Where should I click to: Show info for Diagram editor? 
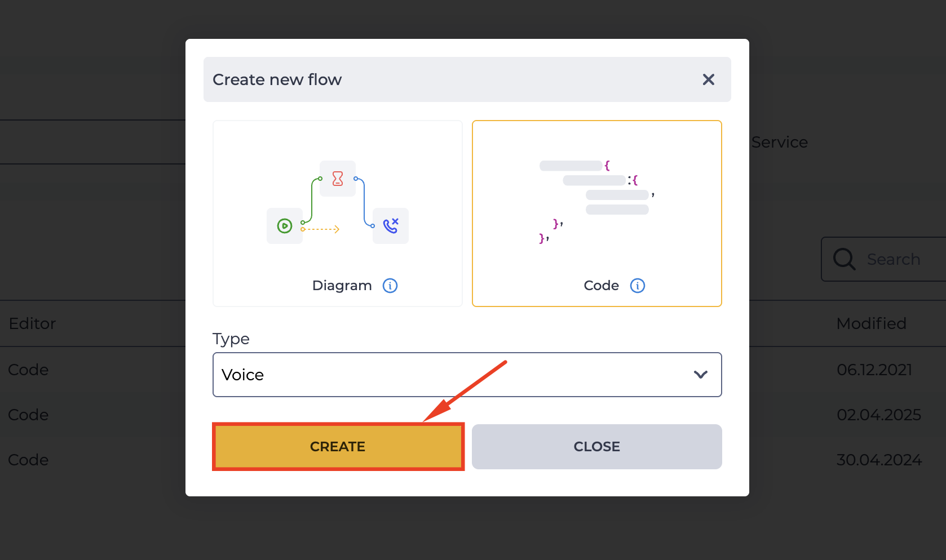[390, 286]
